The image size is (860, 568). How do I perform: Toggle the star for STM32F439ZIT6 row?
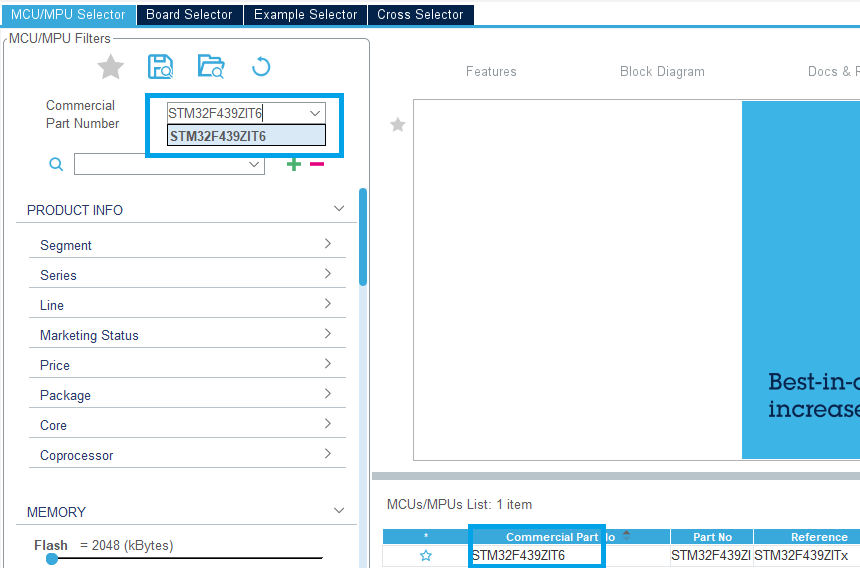click(426, 555)
